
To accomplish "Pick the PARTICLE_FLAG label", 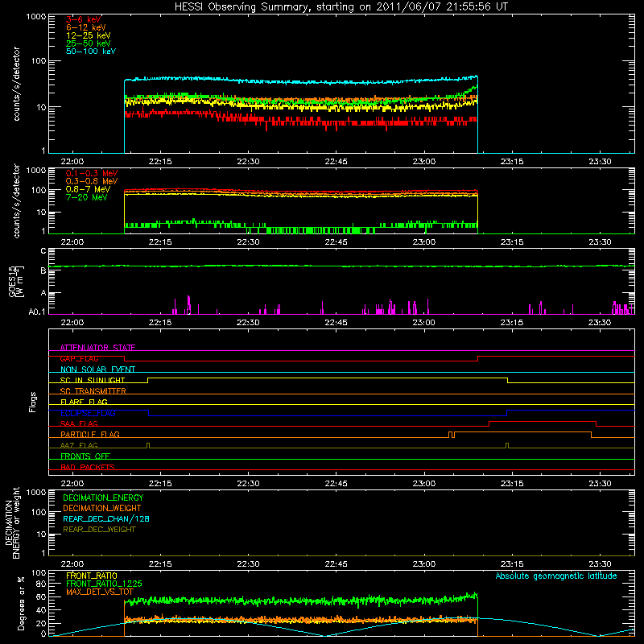I will 90,434.
